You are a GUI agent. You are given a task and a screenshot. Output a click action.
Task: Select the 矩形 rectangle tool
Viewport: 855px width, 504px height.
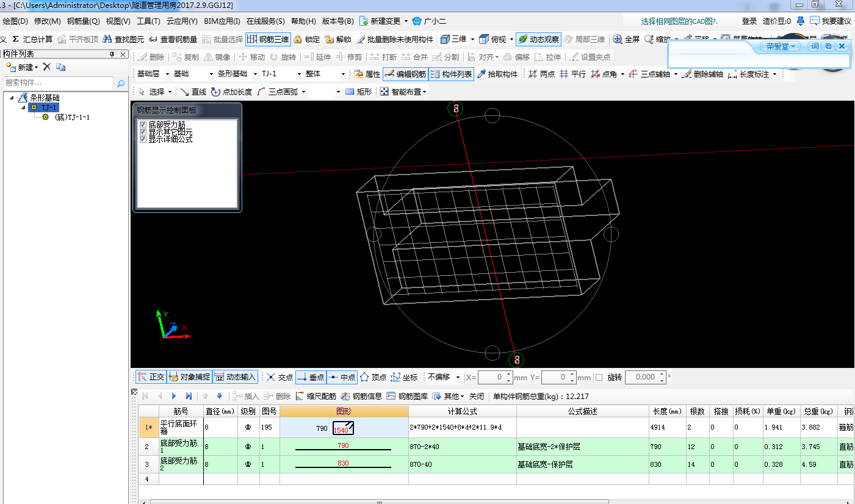coord(358,92)
